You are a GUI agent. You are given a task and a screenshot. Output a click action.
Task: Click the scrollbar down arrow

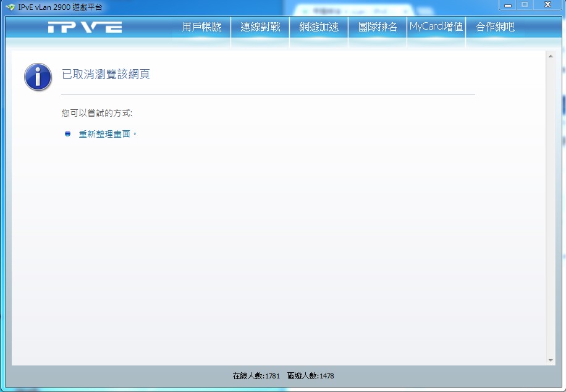tap(551, 361)
